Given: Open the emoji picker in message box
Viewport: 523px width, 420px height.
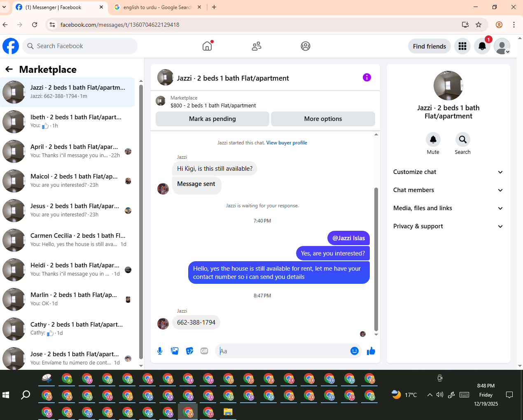Looking at the screenshot, I should [x=355, y=351].
